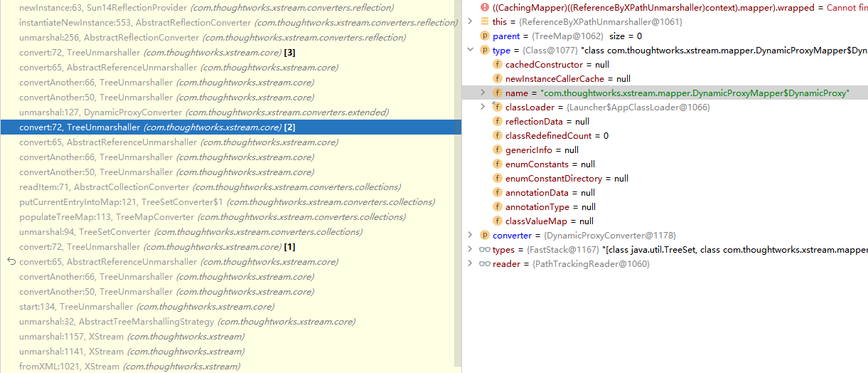Select the fromXML:1021 XStream stack frame
The height and width of the screenshot is (373, 868).
tap(129, 366)
